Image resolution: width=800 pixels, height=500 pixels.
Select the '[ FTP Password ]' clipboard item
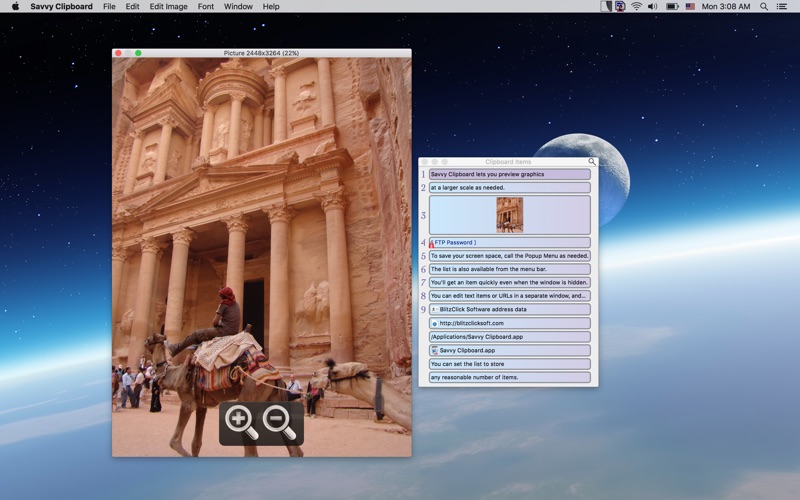[510, 242]
